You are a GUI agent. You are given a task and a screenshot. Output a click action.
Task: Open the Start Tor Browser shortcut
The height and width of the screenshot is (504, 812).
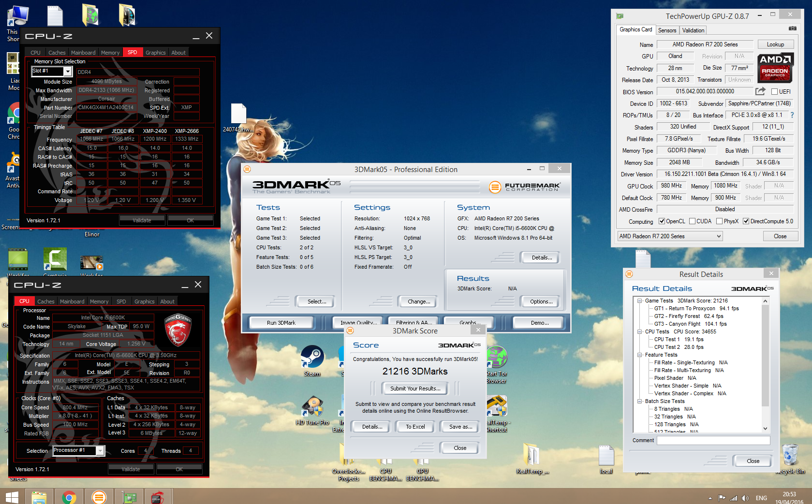pos(497,365)
